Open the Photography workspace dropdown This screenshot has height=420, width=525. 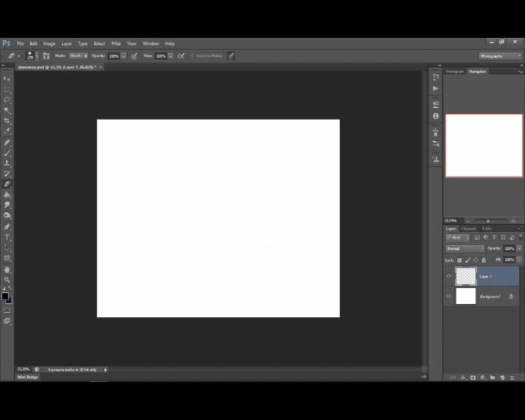(500, 56)
